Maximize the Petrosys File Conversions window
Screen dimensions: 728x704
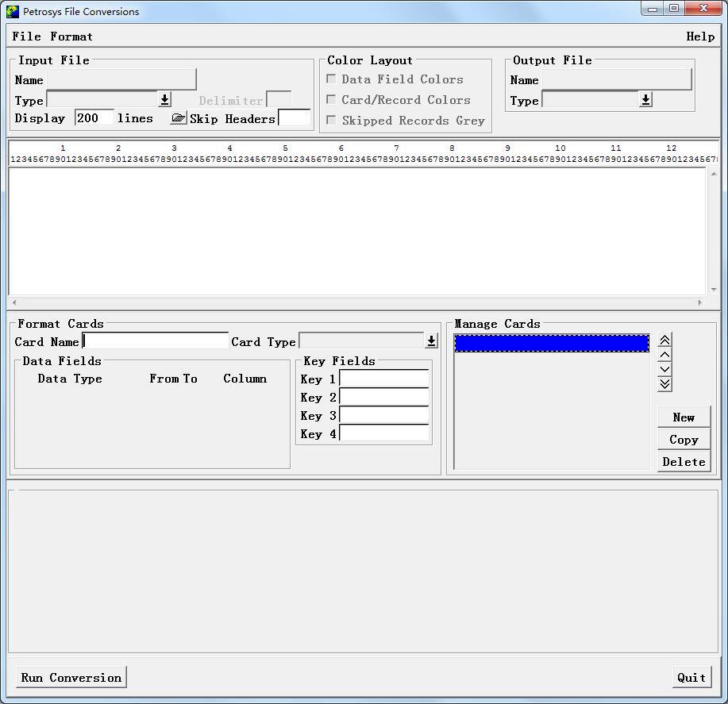(674, 9)
